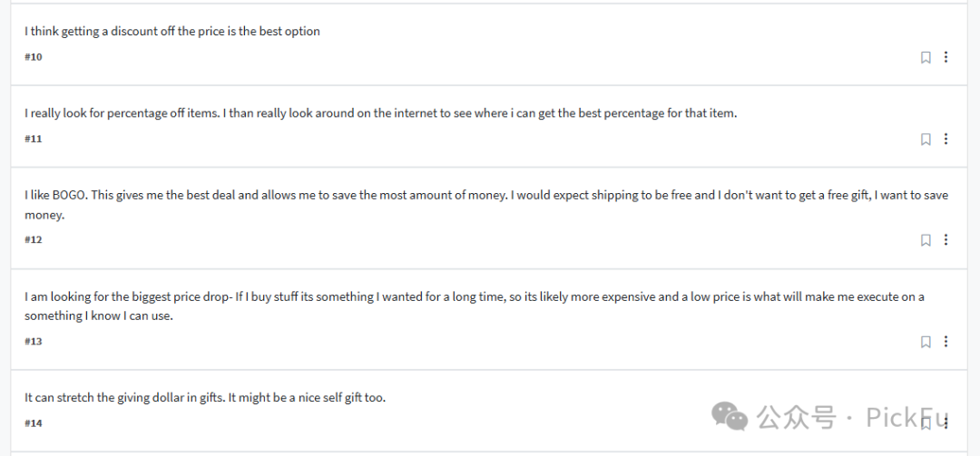The height and width of the screenshot is (456, 980).
Task: Click the #12 response number label
Action: coord(34,239)
